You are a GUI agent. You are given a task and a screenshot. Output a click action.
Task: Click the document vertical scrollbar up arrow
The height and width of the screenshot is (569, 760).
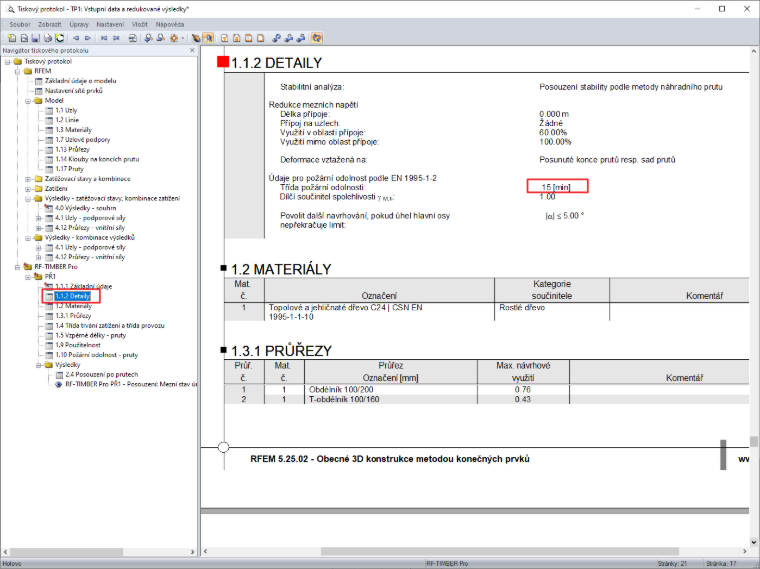754,51
